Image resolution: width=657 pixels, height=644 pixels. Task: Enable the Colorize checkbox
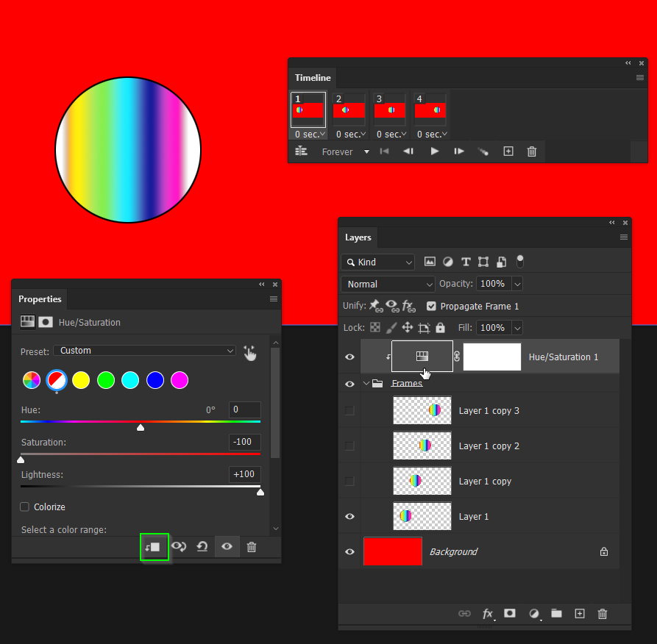click(24, 507)
